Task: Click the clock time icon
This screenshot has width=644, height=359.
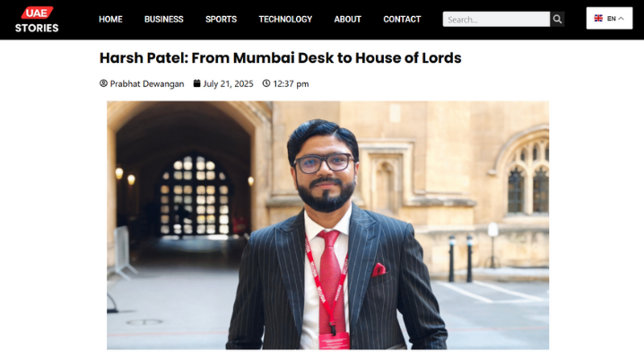Action: (266, 83)
